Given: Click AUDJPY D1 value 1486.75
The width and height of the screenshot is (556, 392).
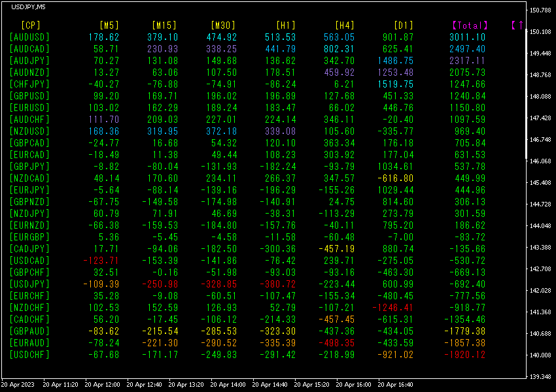Looking at the screenshot, I should click(x=395, y=61).
